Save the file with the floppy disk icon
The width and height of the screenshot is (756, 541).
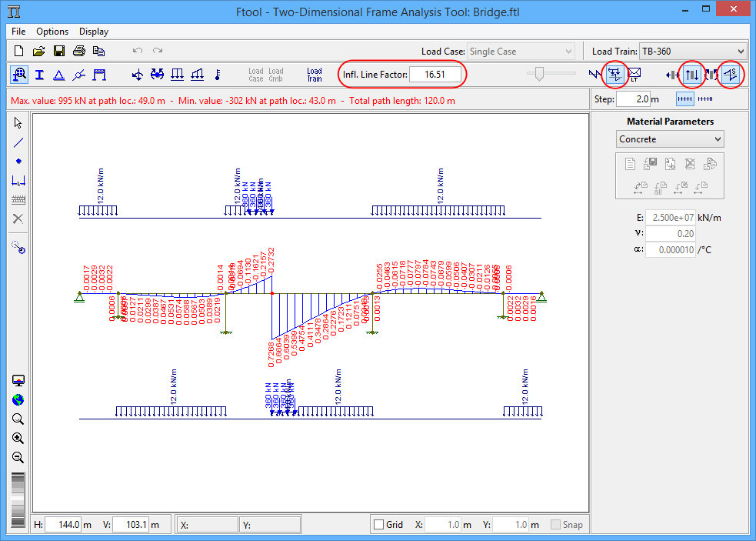tap(58, 52)
